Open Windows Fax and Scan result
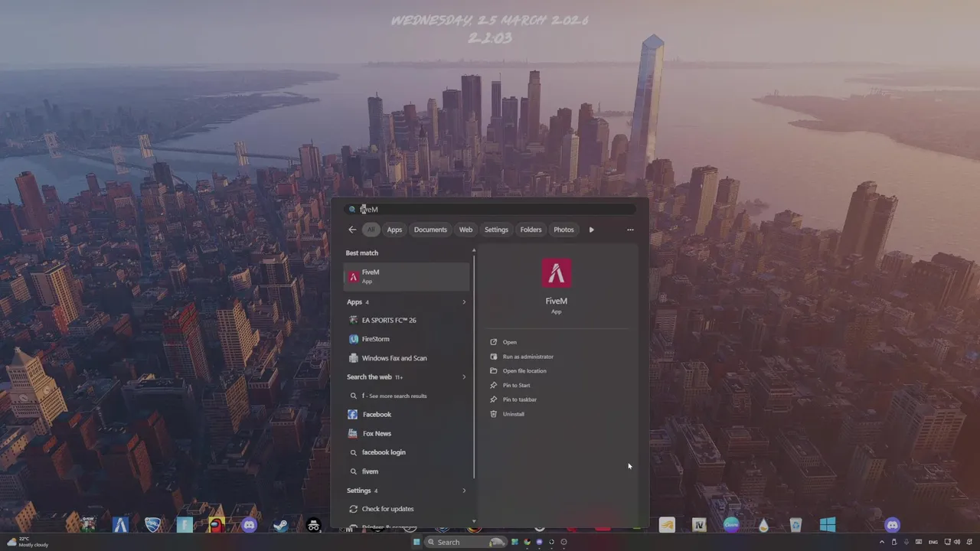This screenshot has width=980, height=551. 407,358
